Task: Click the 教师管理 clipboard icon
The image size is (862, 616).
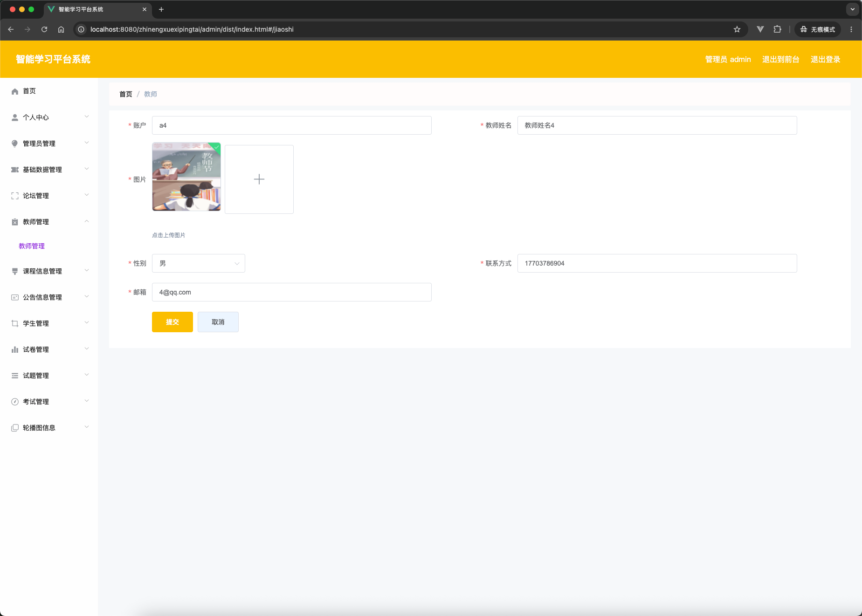Action: click(x=15, y=222)
